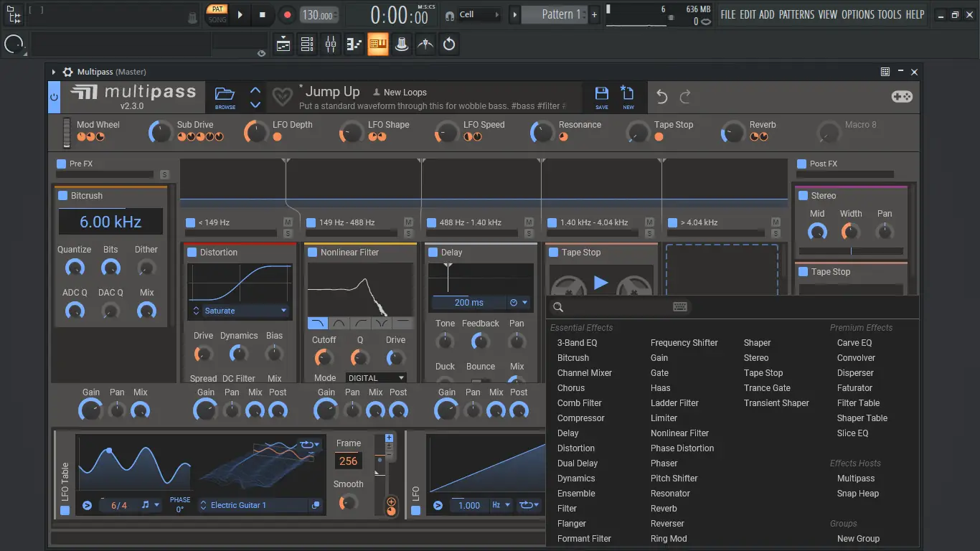Toggle the 149 Hz - 488 Hz band

coord(311,222)
